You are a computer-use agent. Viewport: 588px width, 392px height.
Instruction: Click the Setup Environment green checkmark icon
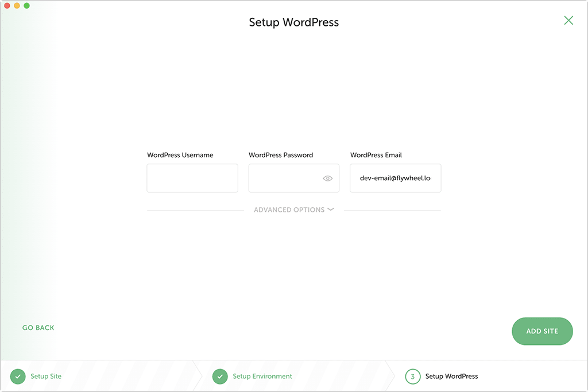click(220, 377)
